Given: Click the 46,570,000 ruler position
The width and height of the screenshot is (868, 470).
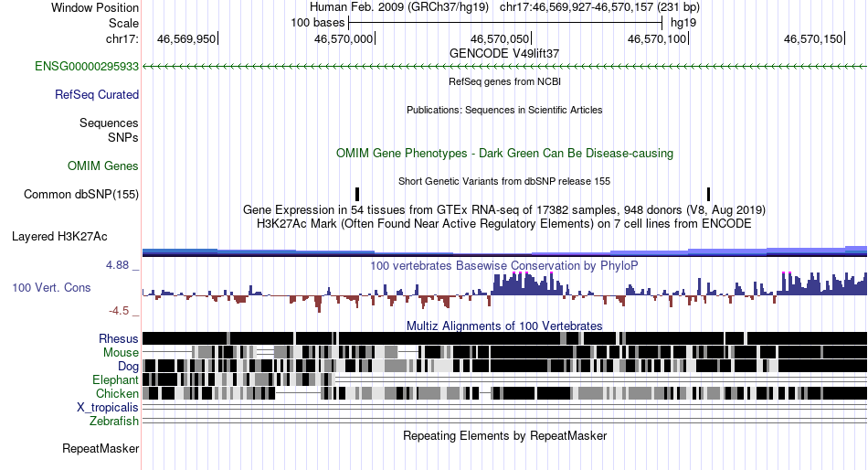Looking at the screenshot, I should (344, 38).
